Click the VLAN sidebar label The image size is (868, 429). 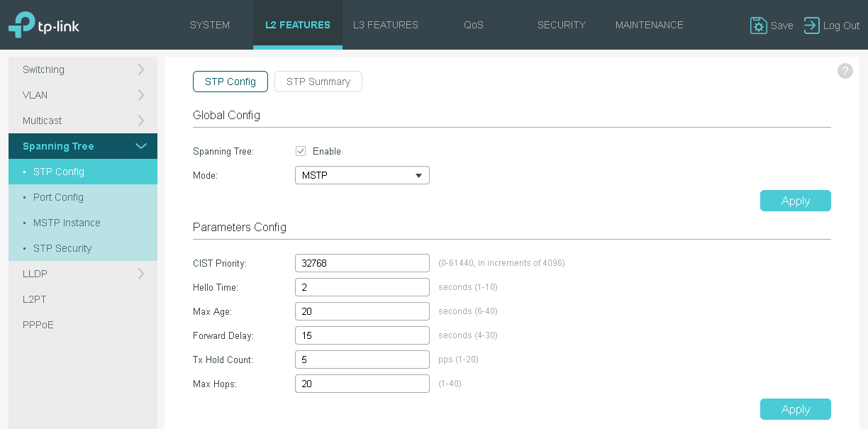[35, 95]
